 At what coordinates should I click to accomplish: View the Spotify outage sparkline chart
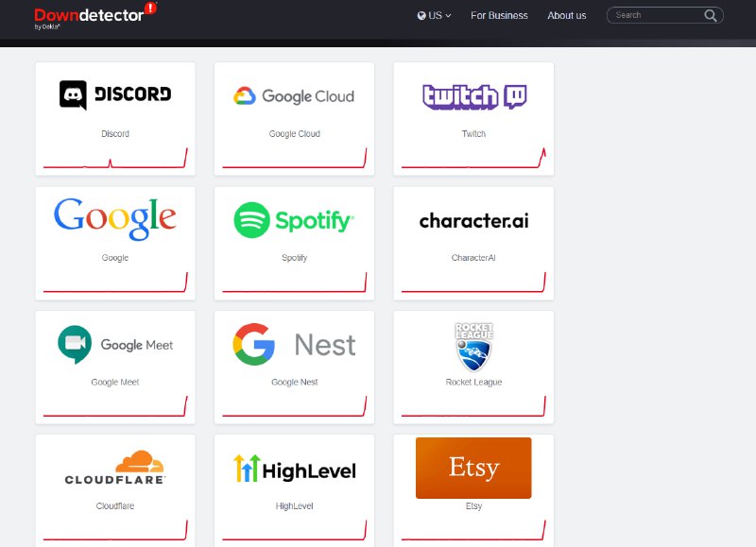click(294, 282)
